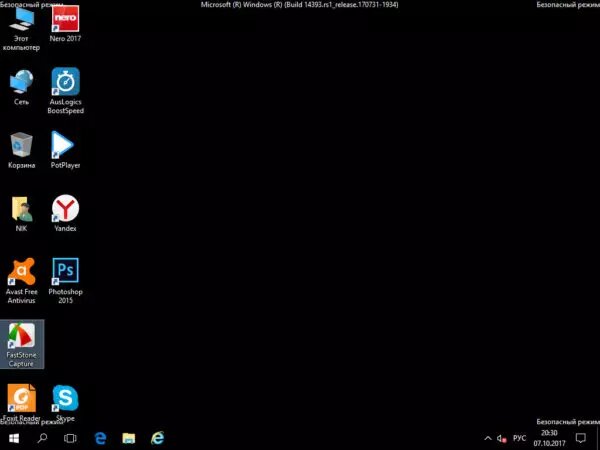This screenshot has width=600, height=450.
Task: Click the "Корзина" recycle bin icon
Action: pyautogui.click(x=21, y=151)
